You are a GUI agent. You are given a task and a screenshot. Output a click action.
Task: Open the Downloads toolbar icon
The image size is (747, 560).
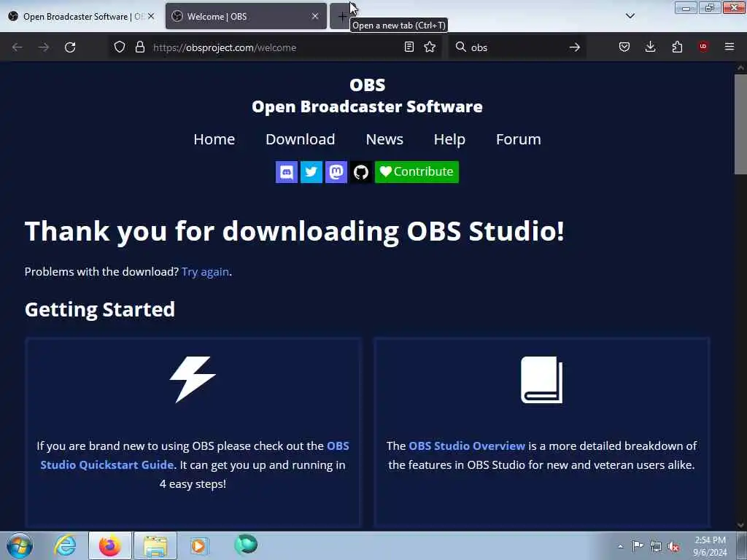point(650,47)
